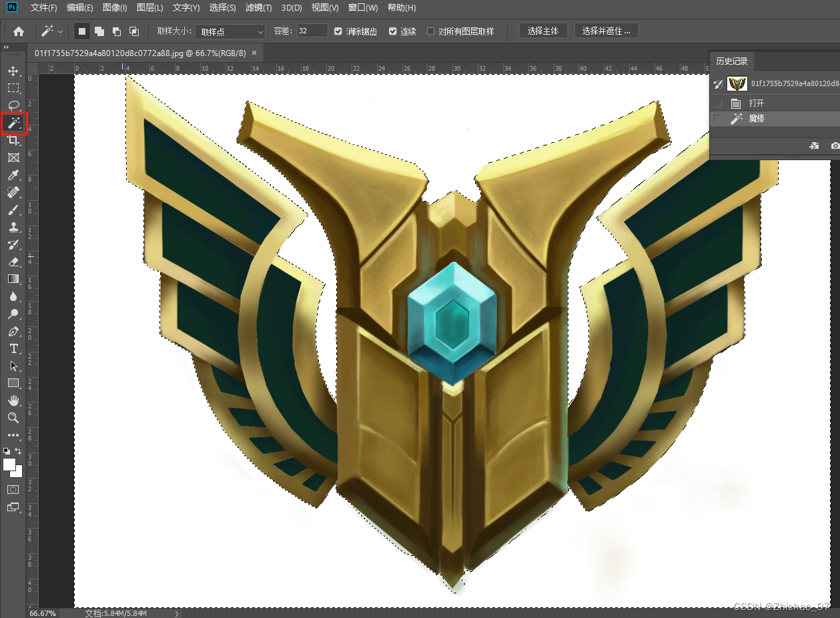Select the Eyedropper tool
This screenshot has width=840, height=618.
coord(13,175)
